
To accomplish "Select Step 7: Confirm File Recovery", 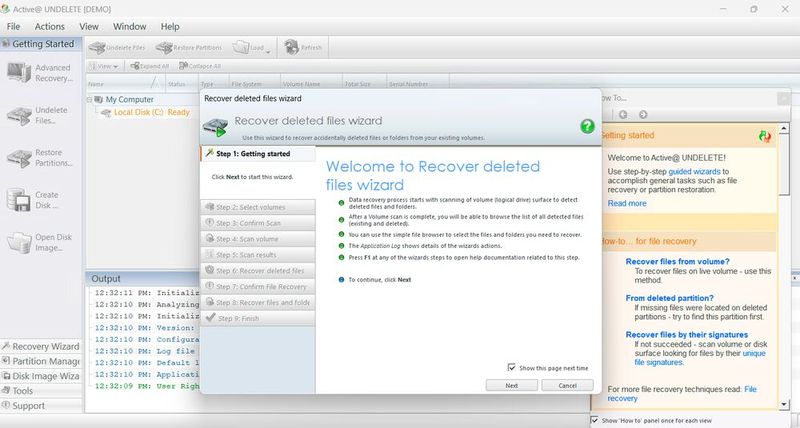I will [x=258, y=286].
